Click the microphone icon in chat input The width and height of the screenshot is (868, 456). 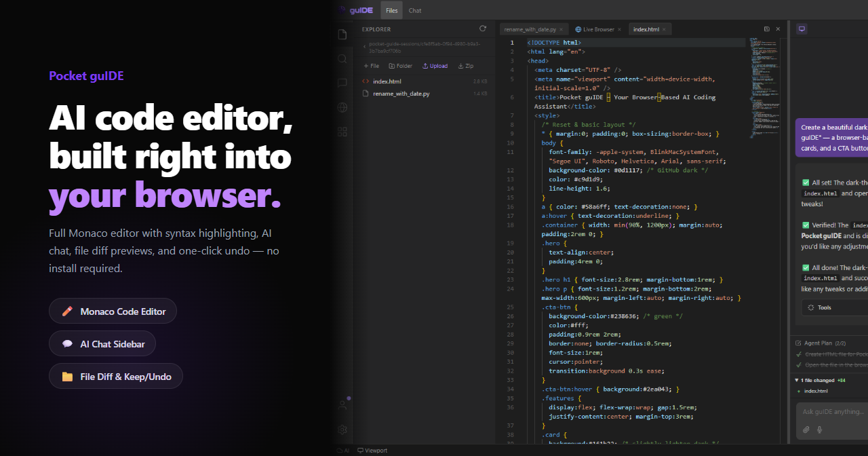tap(820, 430)
